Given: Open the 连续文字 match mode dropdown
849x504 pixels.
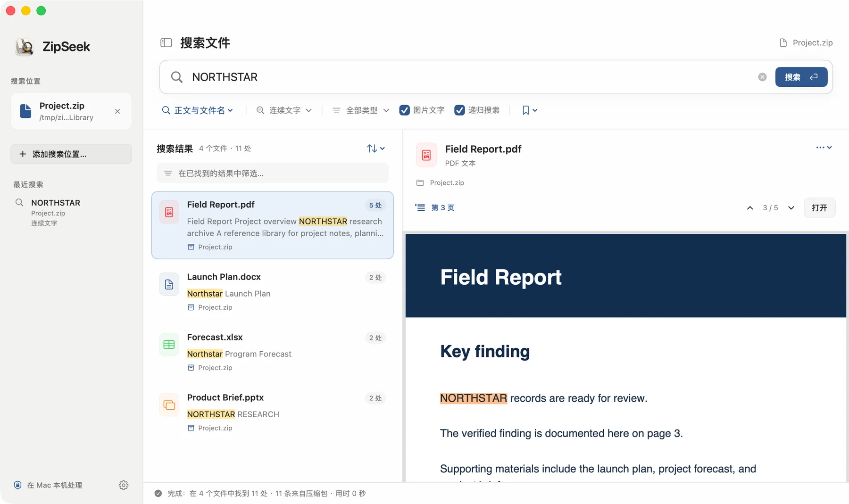Looking at the screenshot, I should [284, 110].
